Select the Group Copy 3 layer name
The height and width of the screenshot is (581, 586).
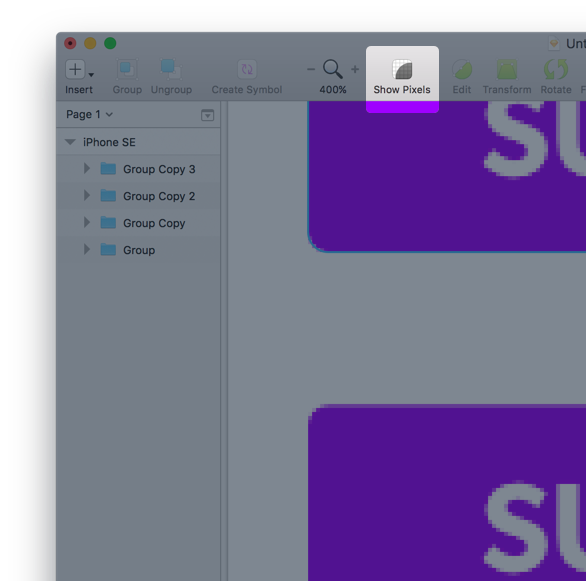point(159,169)
